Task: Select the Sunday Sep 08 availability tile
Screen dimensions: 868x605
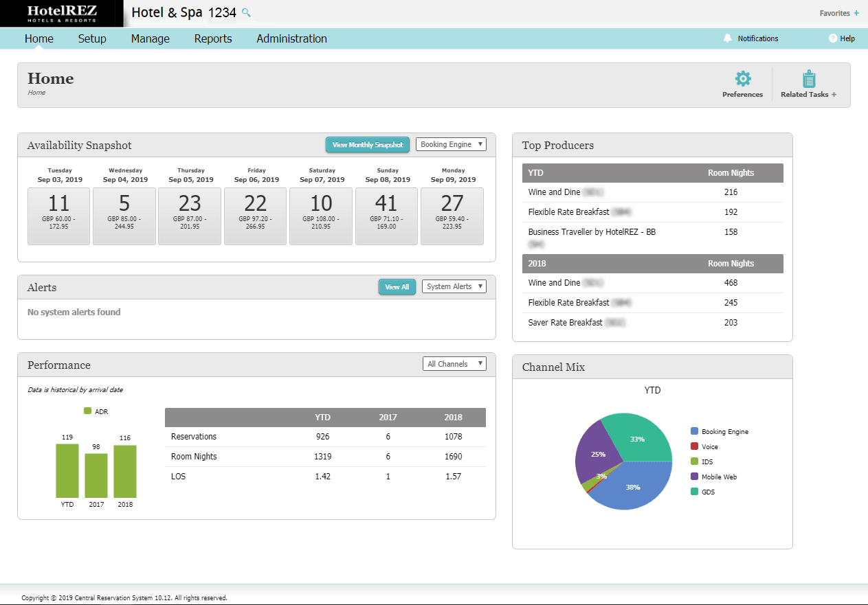Action: click(x=386, y=216)
